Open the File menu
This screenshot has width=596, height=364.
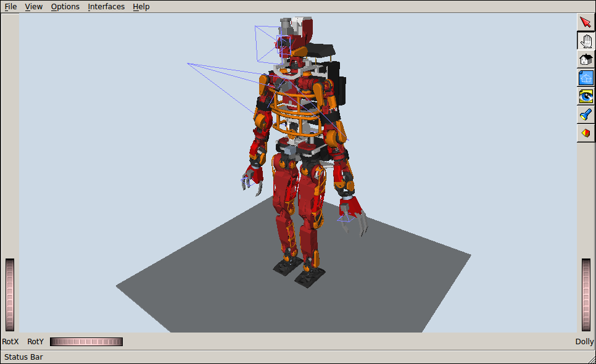tap(10, 6)
